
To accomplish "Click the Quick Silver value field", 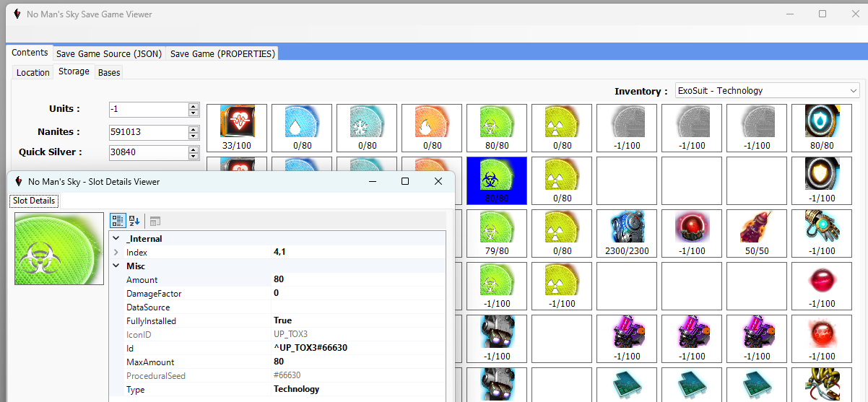I will [148, 153].
